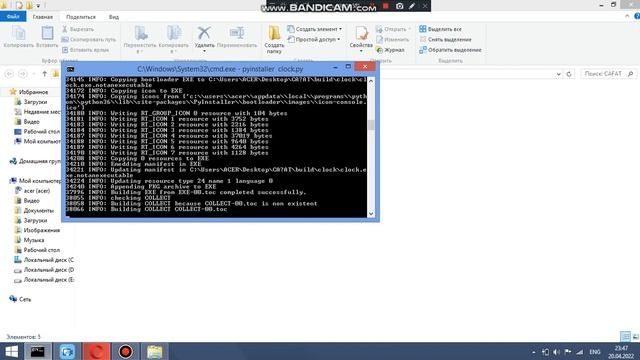Click the File Explorer taskbar icon
This screenshot has height=360, width=640.
coord(155,351)
